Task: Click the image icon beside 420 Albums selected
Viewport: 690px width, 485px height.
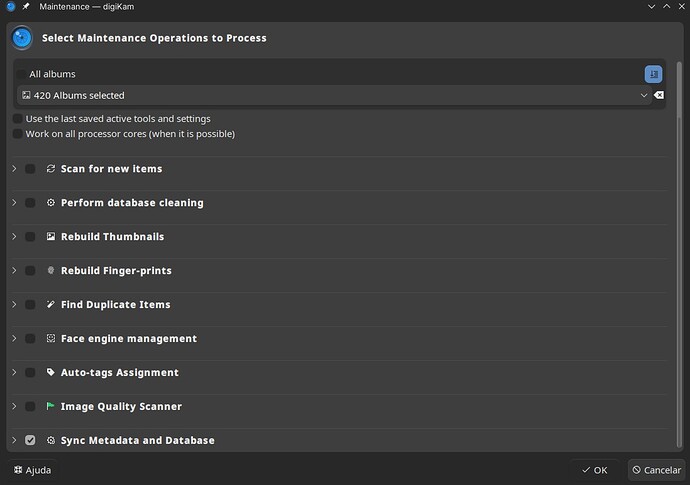Action: tap(26, 95)
